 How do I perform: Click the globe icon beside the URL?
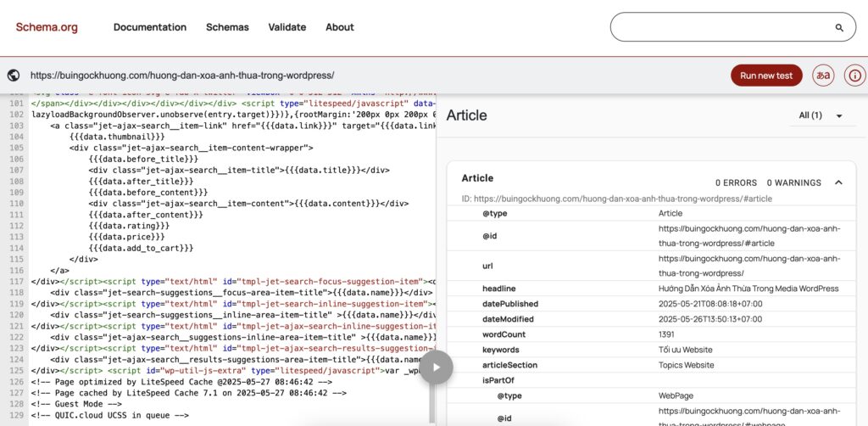pos(14,76)
